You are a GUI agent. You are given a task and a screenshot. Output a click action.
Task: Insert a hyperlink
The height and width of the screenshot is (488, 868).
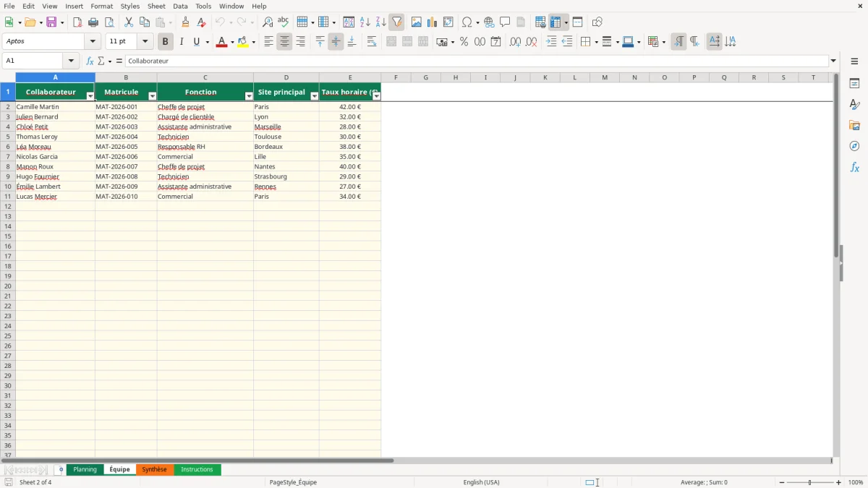(489, 22)
